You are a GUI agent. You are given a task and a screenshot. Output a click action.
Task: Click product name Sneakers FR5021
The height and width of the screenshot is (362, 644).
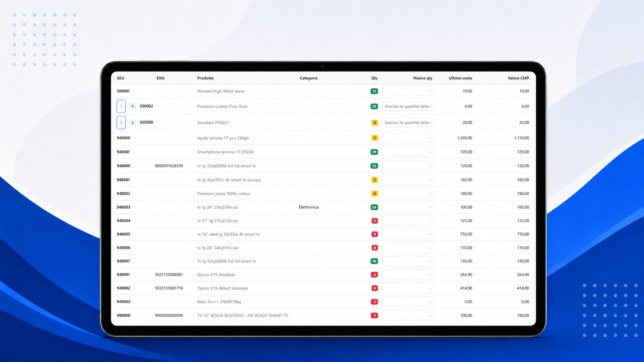point(213,122)
